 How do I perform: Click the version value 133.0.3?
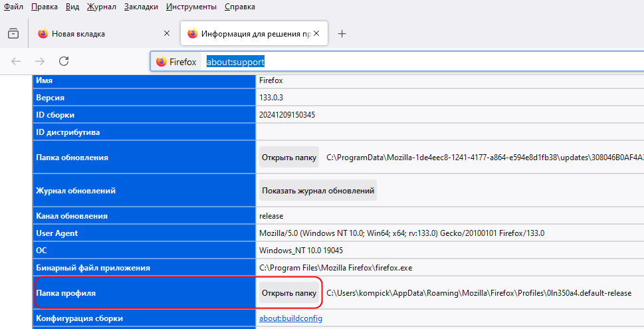(x=271, y=98)
